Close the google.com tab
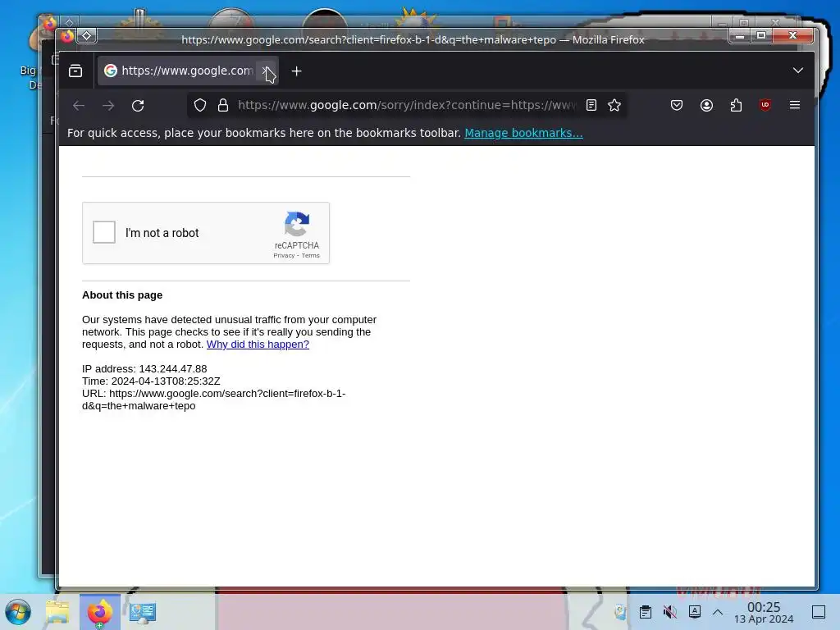 [266, 71]
